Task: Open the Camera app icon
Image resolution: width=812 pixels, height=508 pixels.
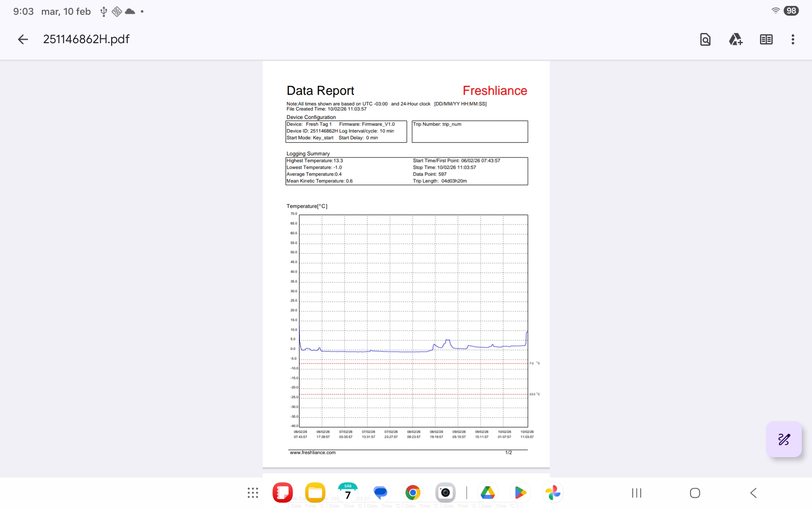Action: pos(445,493)
